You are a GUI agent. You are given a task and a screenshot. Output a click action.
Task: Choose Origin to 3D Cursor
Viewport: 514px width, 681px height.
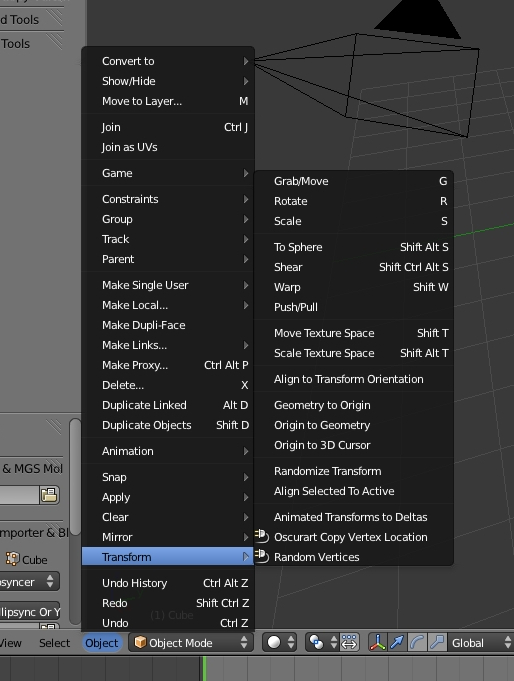click(354, 445)
